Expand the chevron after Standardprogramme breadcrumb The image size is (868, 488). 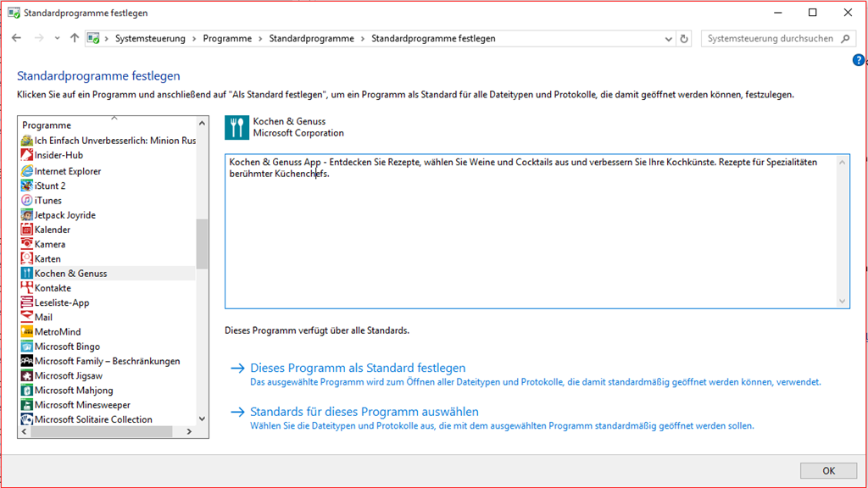(x=363, y=39)
